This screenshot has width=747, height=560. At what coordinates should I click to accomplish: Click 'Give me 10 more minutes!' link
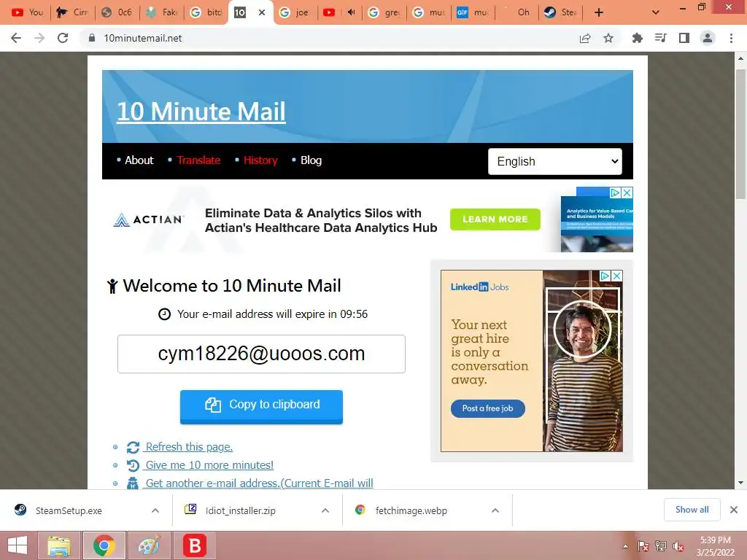tap(209, 465)
